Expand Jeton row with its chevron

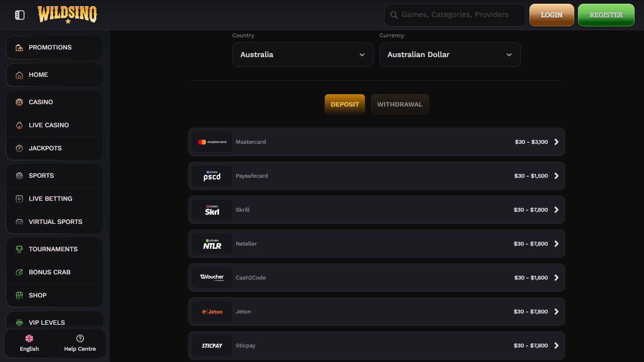coord(556,312)
